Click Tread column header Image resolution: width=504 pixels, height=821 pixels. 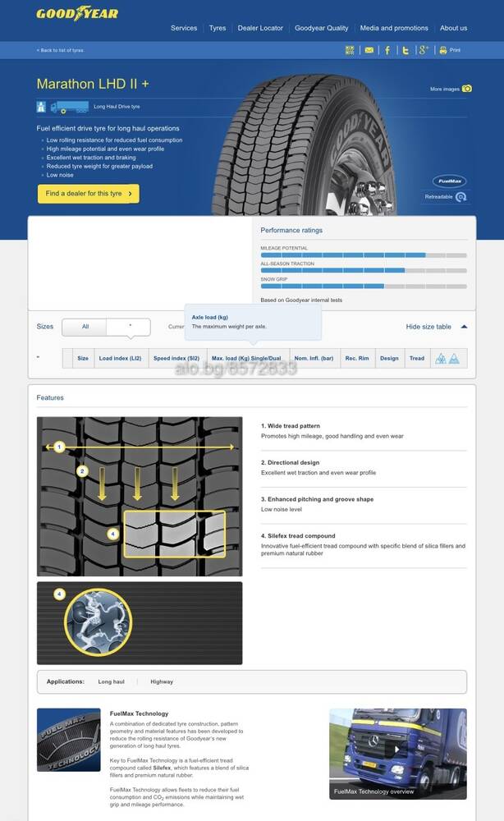pos(417,359)
